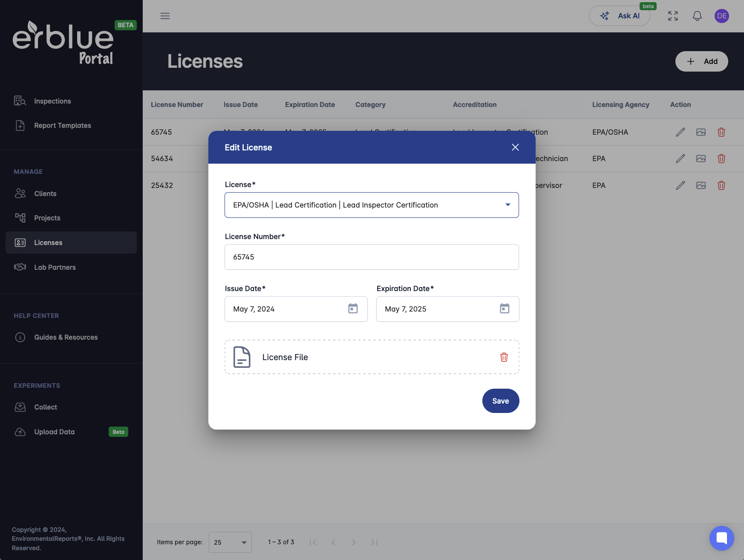
Task: Open the hamburger menu icon
Action: 165,16
